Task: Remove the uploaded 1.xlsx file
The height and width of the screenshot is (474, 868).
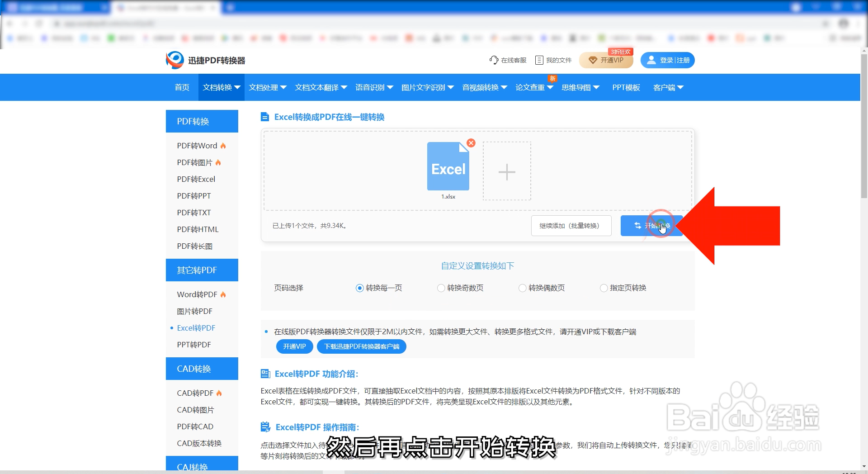Action: pyautogui.click(x=471, y=143)
